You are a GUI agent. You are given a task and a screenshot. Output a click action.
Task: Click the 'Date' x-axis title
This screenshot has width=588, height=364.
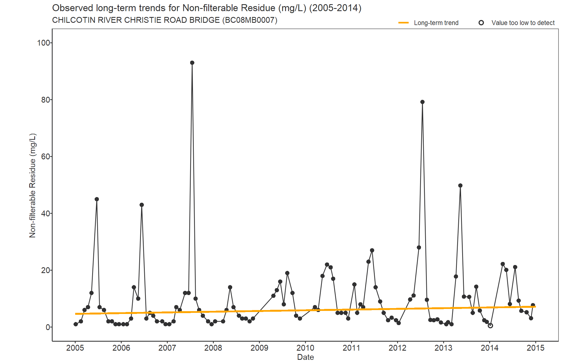pyautogui.click(x=305, y=357)
